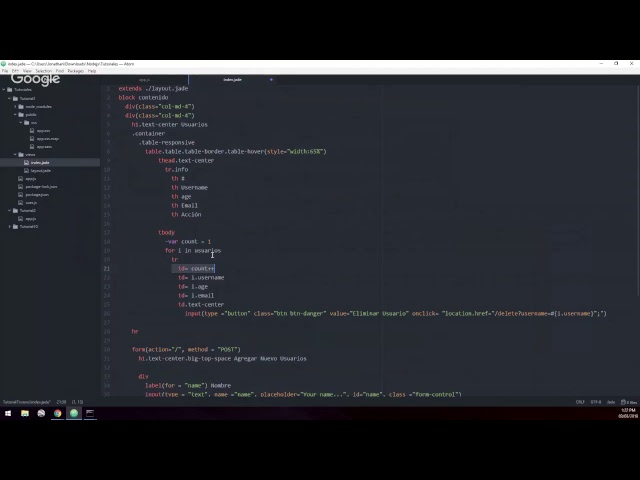Click the package-lock.json file icon
This screenshot has height=480, width=640.
pos(21,187)
